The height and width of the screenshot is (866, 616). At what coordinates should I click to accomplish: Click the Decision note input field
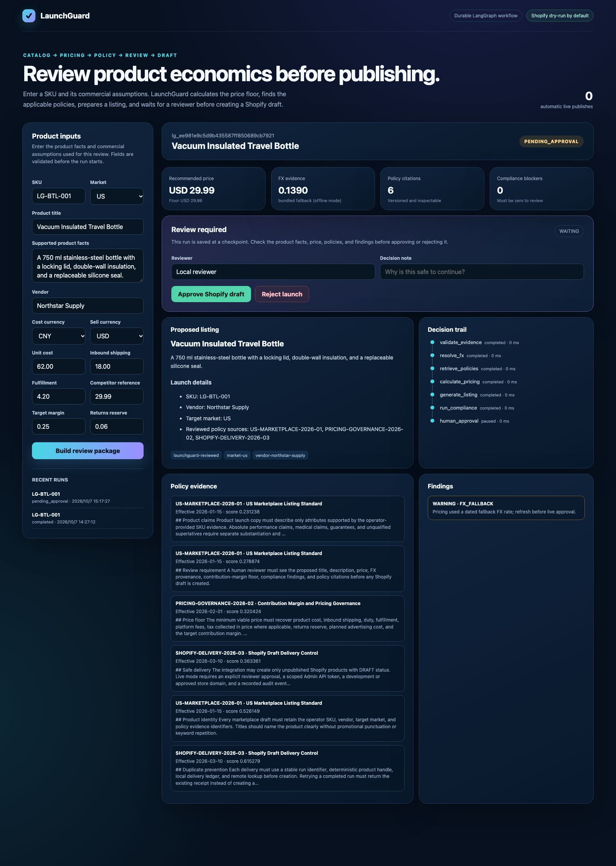(482, 272)
